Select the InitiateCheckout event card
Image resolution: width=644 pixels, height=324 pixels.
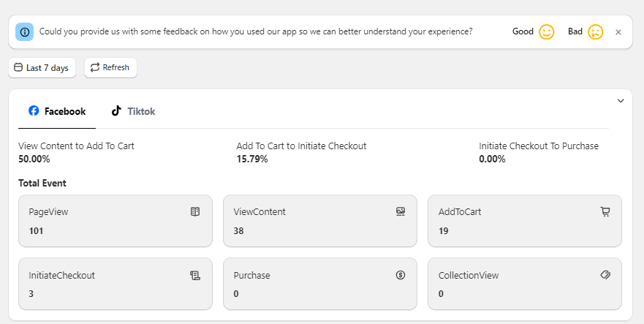[x=115, y=284]
